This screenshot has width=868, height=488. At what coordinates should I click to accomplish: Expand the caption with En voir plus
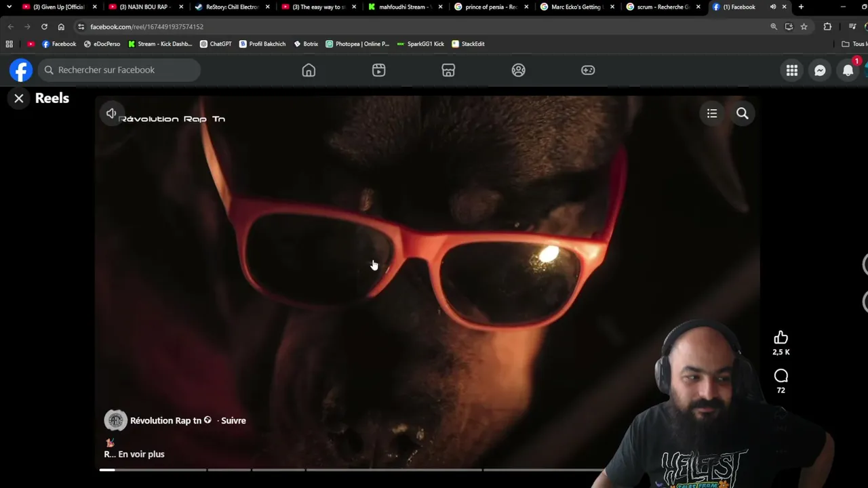pyautogui.click(x=141, y=454)
